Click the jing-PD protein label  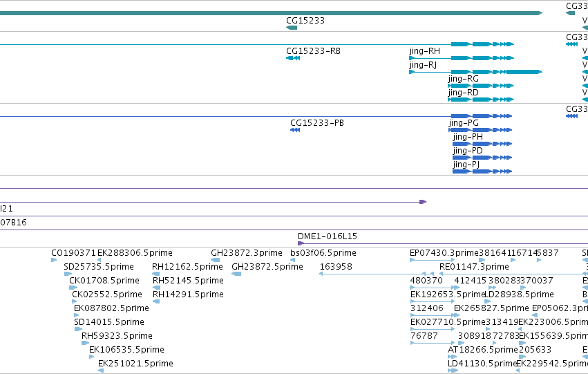468,151
